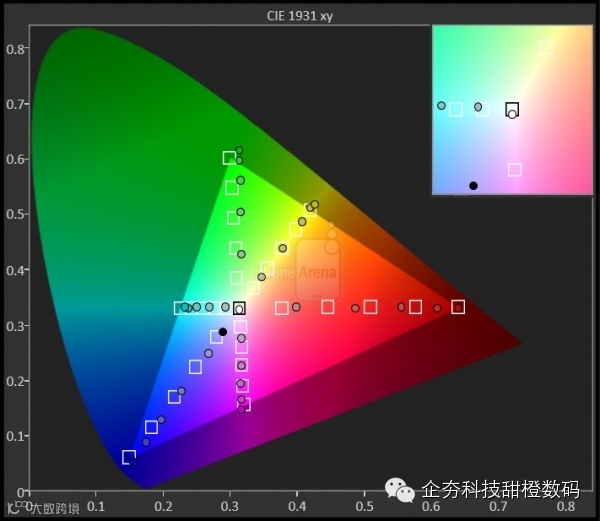600x521 pixels.
Task: Click the 0.5 label on the horizontal axis
Action: (x=364, y=506)
